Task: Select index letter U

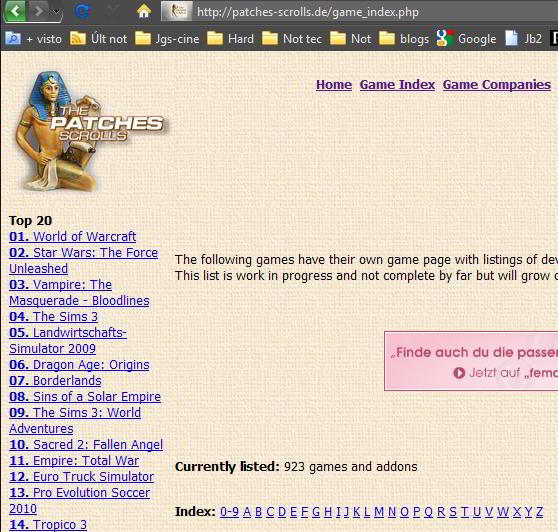Action: click(x=476, y=512)
